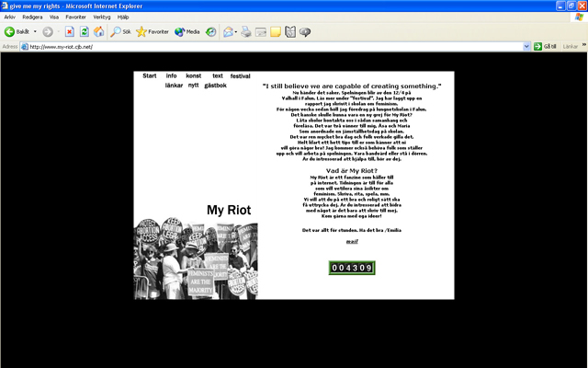The image size is (588, 368).
Task: Click the protest photo image
Action: [195, 260]
